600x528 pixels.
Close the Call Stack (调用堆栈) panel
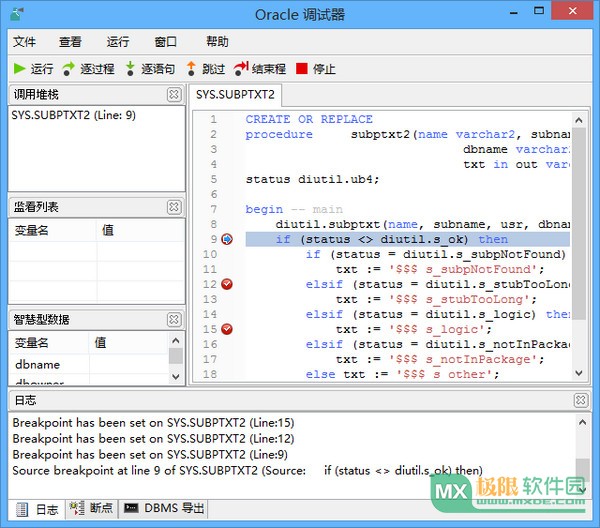click(174, 95)
